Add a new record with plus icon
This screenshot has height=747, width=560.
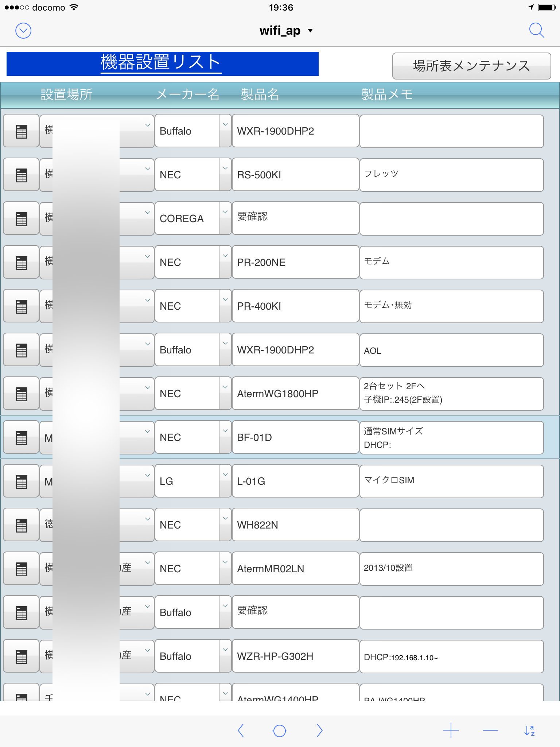click(x=451, y=731)
